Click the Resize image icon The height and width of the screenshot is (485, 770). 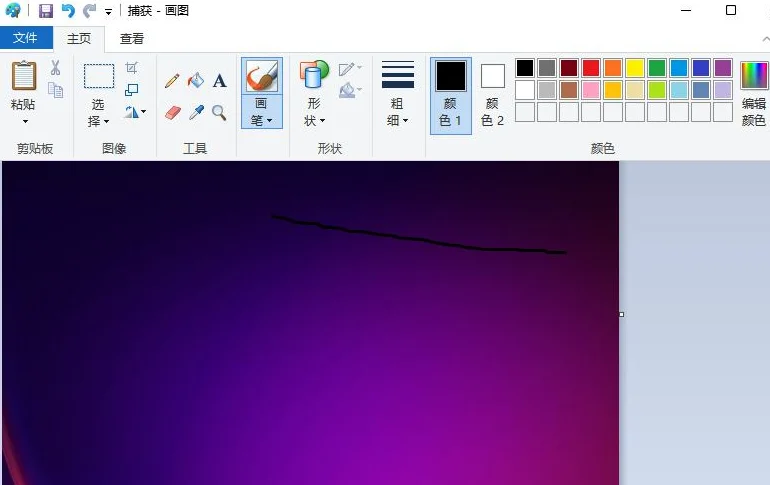[x=132, y=89]
